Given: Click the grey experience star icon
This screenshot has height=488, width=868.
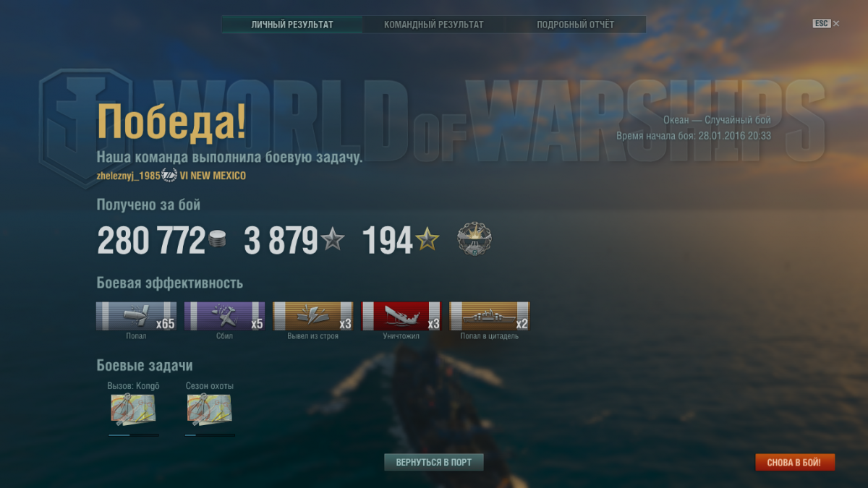Looking at the screenshot, I should (333, 239).
